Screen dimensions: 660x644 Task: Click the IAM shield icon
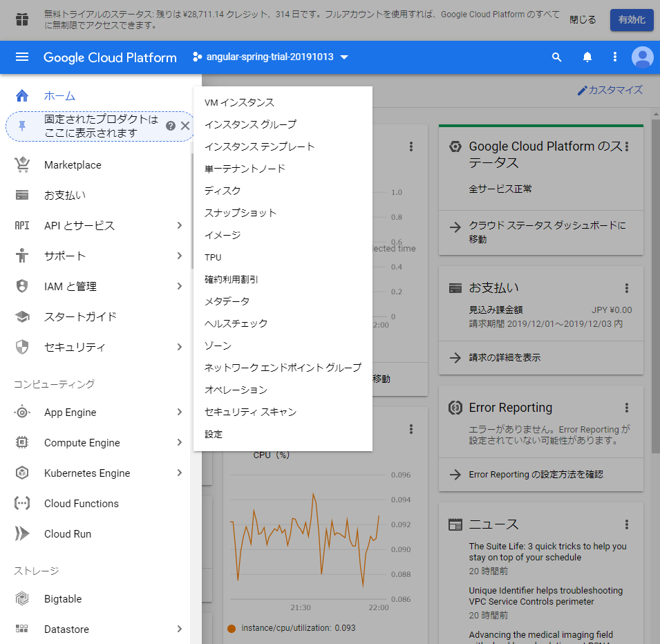[22, 286]
